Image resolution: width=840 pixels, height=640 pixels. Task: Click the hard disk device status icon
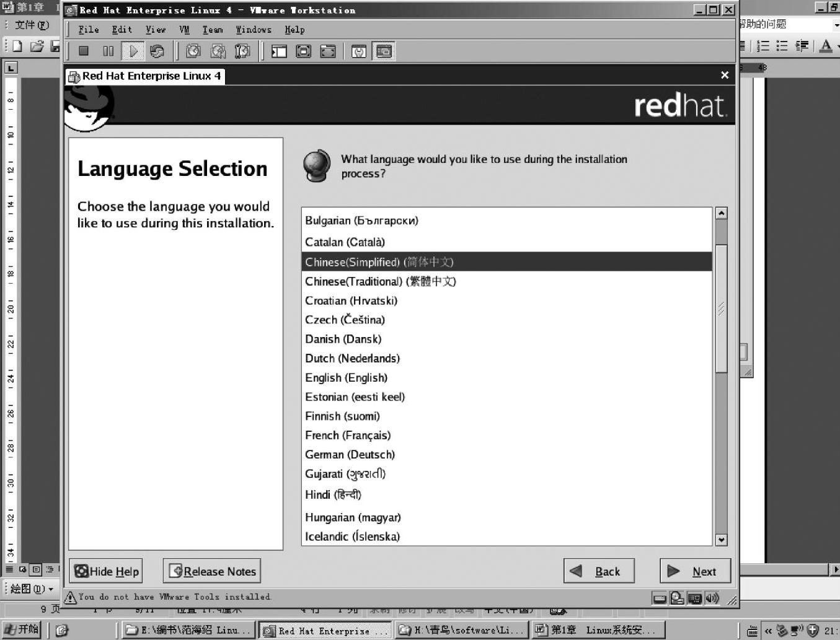[x=660, y=598]
